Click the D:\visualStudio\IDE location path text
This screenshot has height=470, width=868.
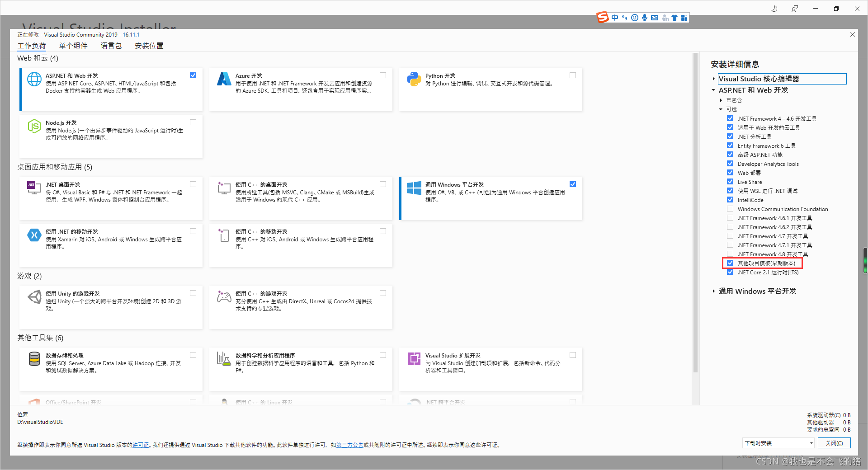[x=40, y=422]
